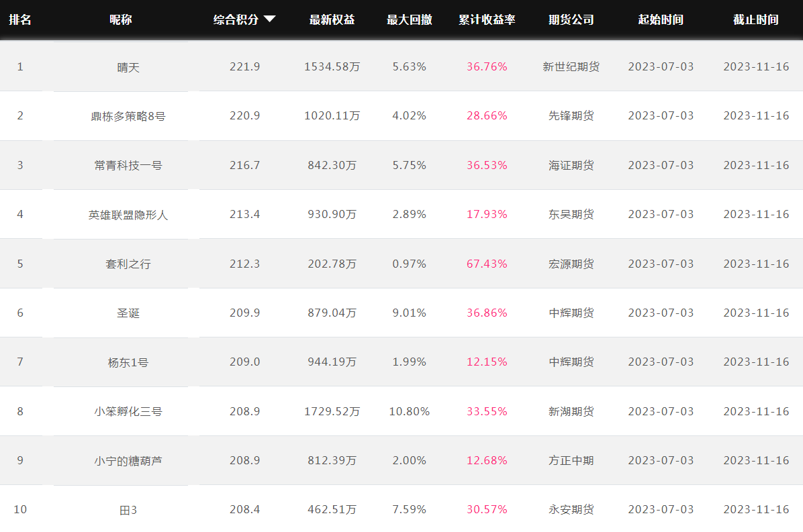
Task: Click the 排名 column header
Action: coord(20,19)
